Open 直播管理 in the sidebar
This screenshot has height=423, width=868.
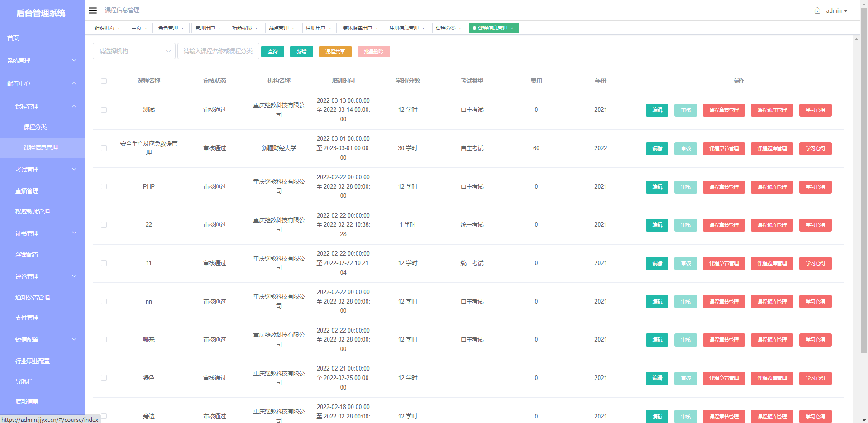pos(42,191)
